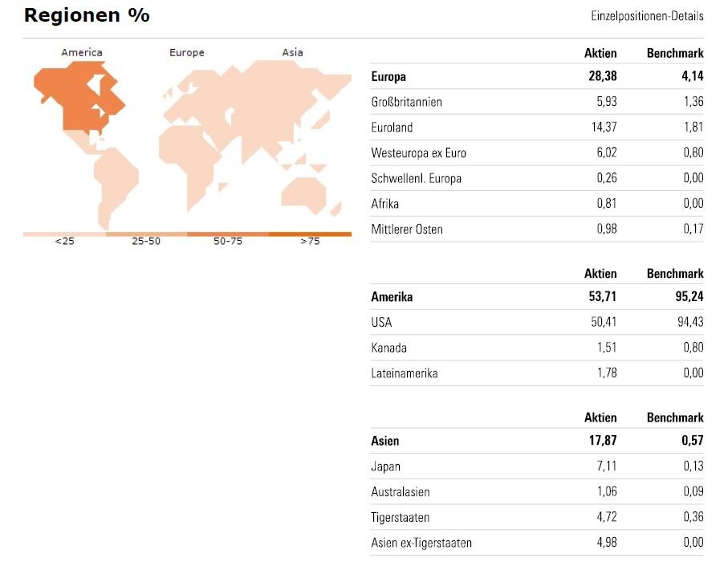Click the 25-50 legend color bar
The width and height of the screenshot is (728, 562).
click(x=146, y=234)
